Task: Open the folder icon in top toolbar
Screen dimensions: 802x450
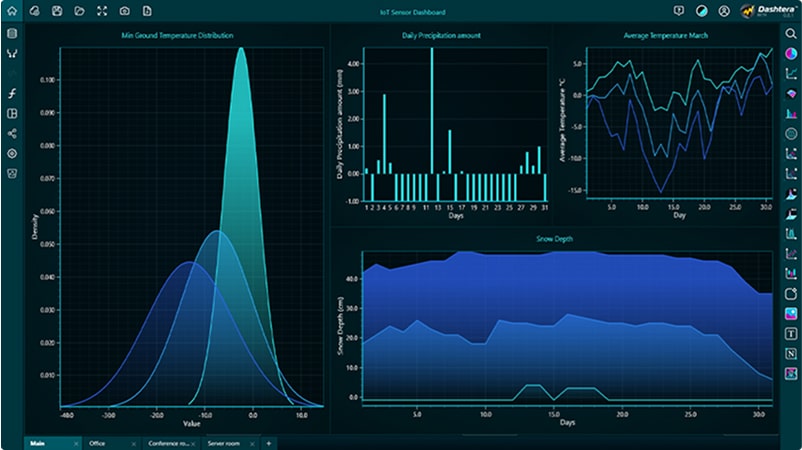Action: (x=79, y=11)
